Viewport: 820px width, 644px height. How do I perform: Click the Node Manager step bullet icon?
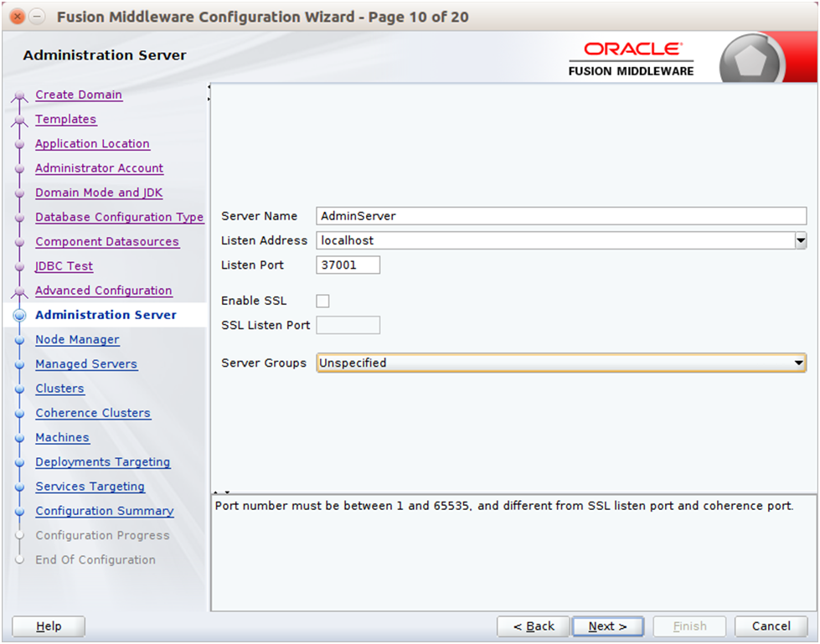pyautogui.click(x=19, y=340)
